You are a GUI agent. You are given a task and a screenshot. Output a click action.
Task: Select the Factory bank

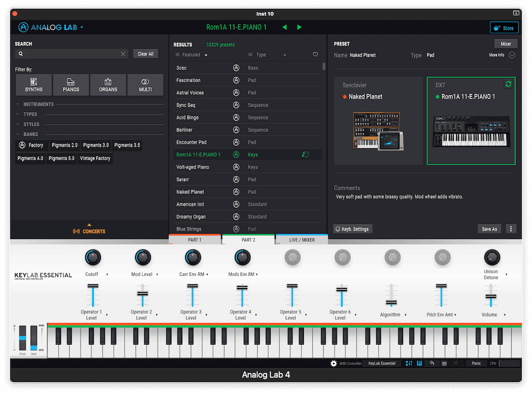(32, 145)
